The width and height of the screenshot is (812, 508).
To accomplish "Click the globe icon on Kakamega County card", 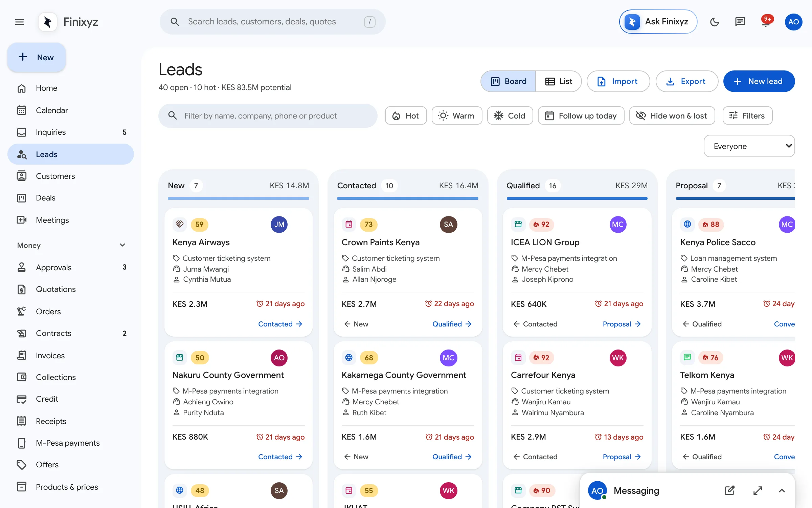I will 349,358.
